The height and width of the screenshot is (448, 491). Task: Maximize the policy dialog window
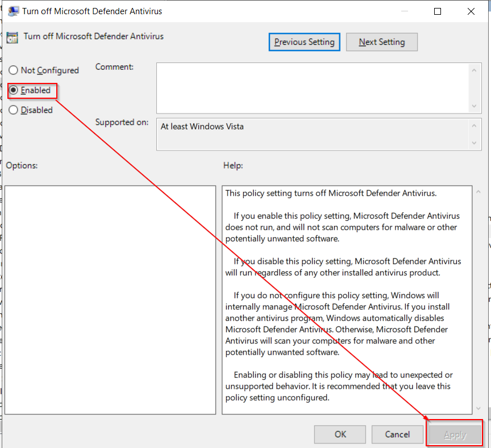click(438, 11)
